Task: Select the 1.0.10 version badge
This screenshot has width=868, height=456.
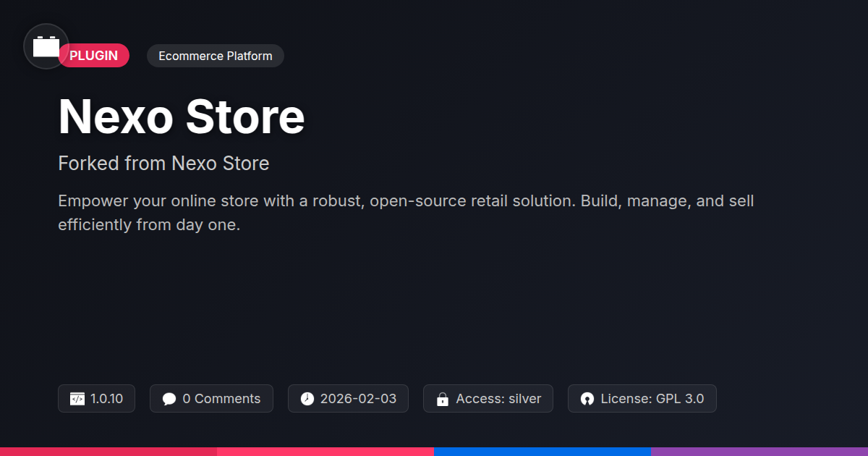Action: click(96, 399)
